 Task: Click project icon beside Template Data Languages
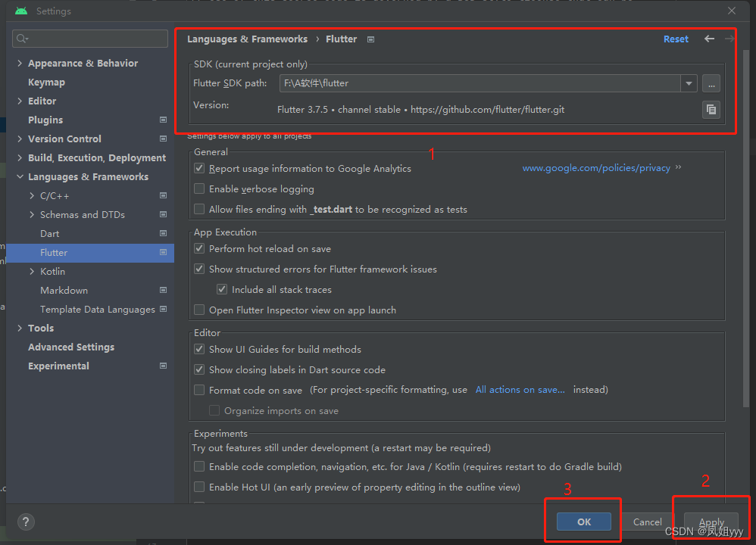pos(164,309)
